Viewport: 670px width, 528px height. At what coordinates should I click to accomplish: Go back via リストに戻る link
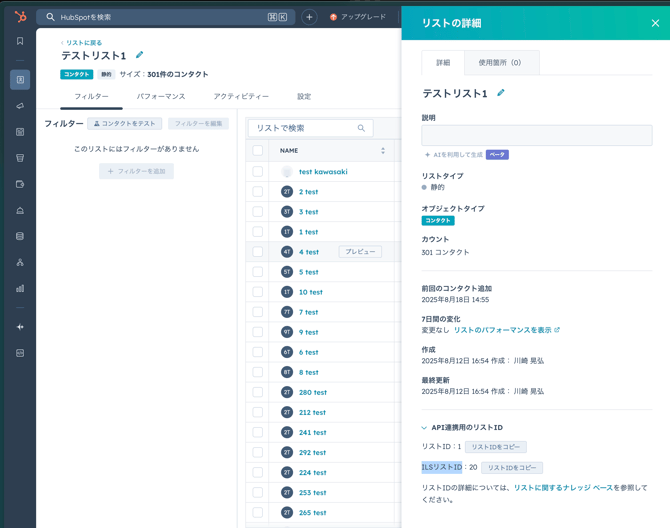pos(82,43)
